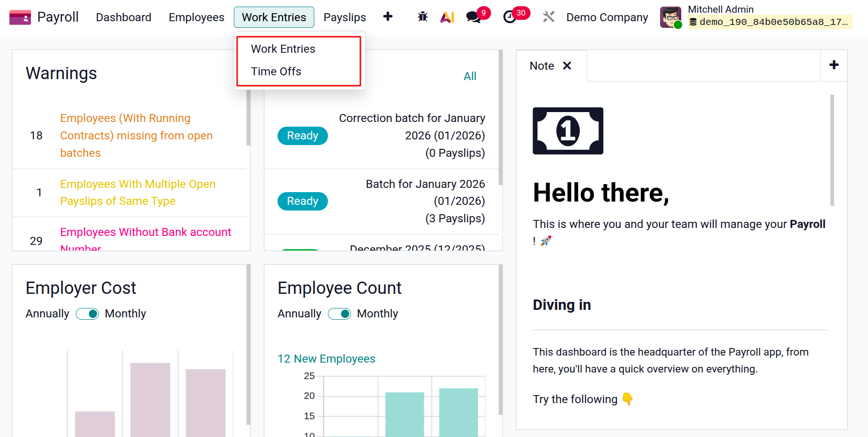The image size is (868, 437).
Task: Click the Hello there, heading in the note
Action: point(601,193)
